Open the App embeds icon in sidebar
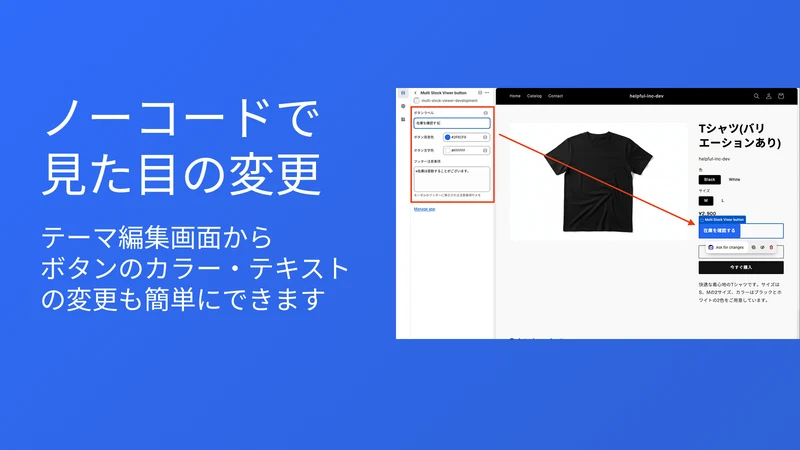Viewport: 800px width, 450px height. pos(403,119)
